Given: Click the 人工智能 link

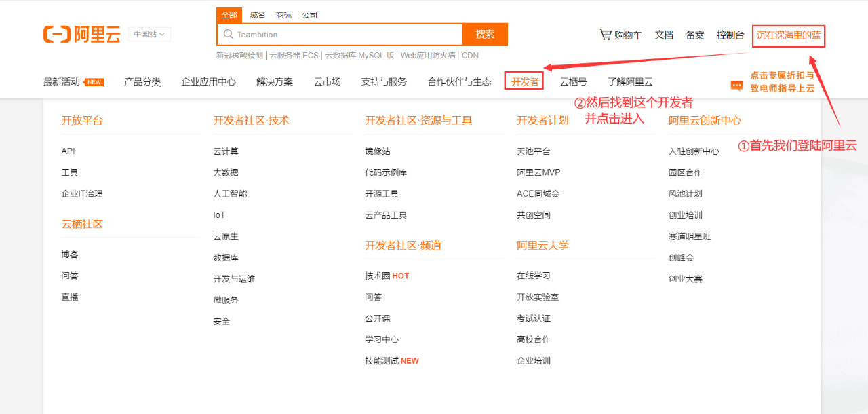Looking at the screenshot, I should coord(230,194).
